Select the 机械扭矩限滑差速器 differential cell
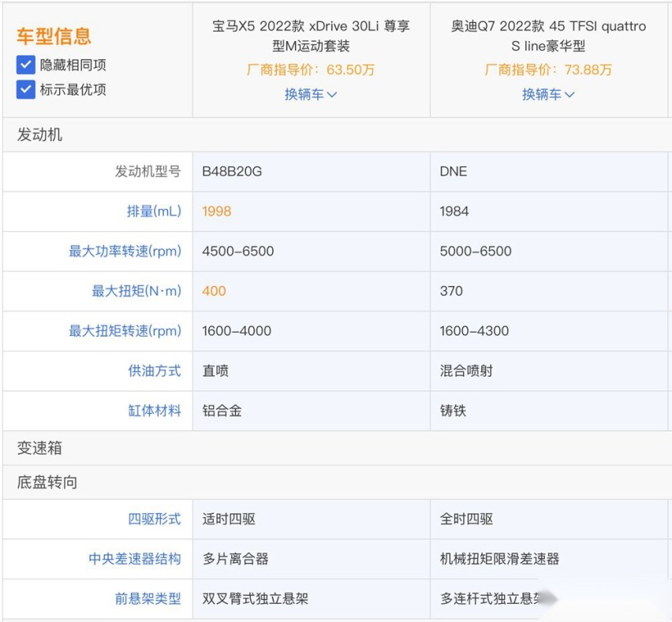The image size is (672, 622). click(x=549, y=559)
